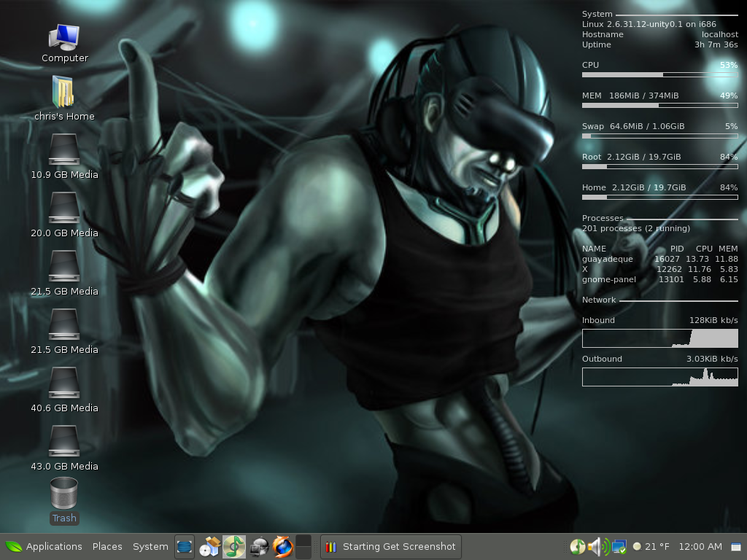Image resolution: width=747 pixels, height=560 pixels.
Task: Launch Firefox from the panel
Action: pyautogui.click(x=282, y=546)
